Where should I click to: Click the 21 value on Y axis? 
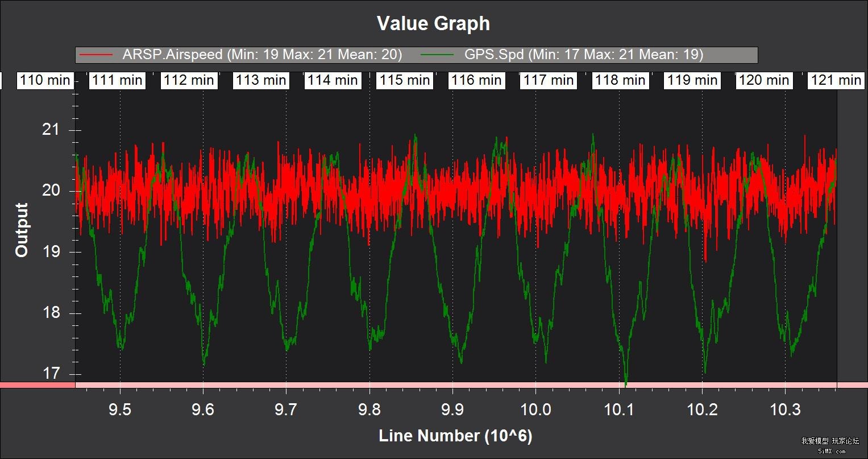coord(51,130)
